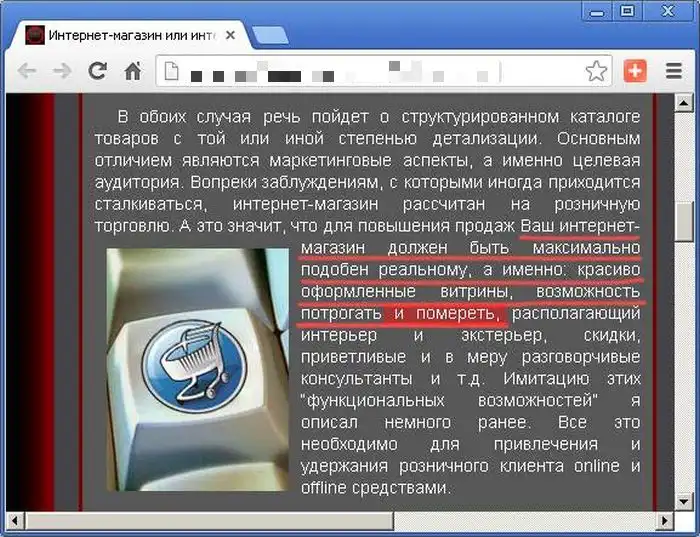
Task: Click the horizontal scrollbar left arrow
Action: pos(15,521)
